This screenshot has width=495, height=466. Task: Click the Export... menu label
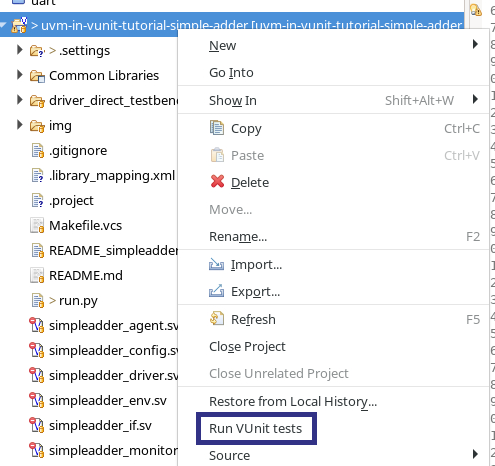click(255, 292)
